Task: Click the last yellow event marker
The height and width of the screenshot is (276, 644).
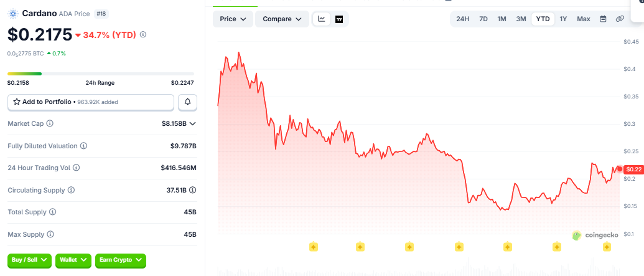Action: point(607,247)
